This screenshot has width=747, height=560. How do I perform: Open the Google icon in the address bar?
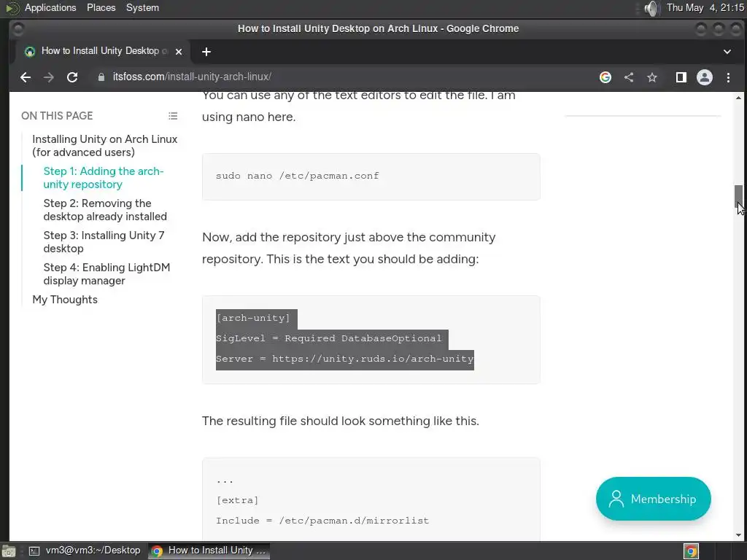click(x=605, y=77)
